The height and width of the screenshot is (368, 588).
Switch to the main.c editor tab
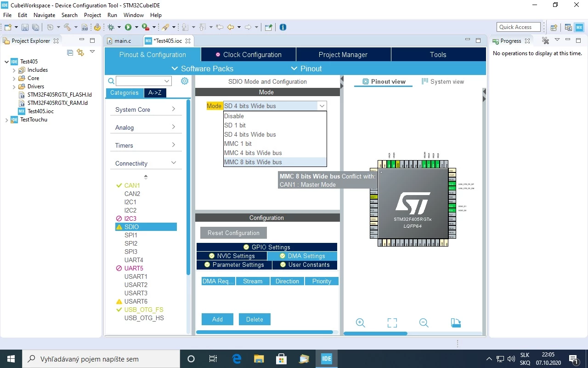coord(123,40)
